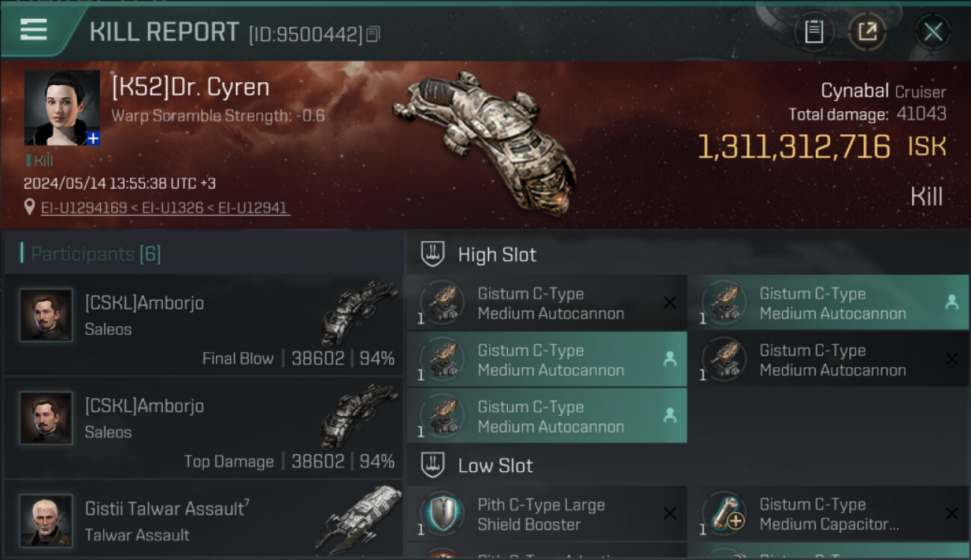Open the EI-U1294169 location link
Screen dimensions: 971x560
pos(84,208)
